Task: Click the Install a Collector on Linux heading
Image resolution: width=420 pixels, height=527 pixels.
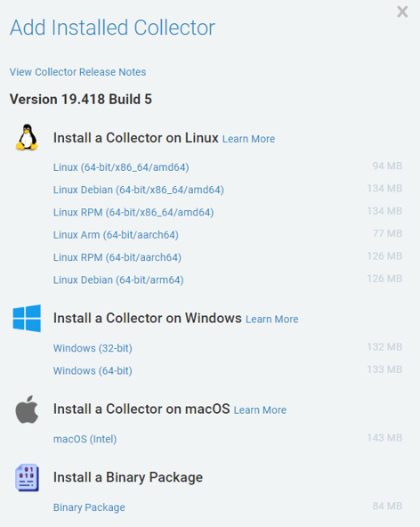Action: coord(136,138)
